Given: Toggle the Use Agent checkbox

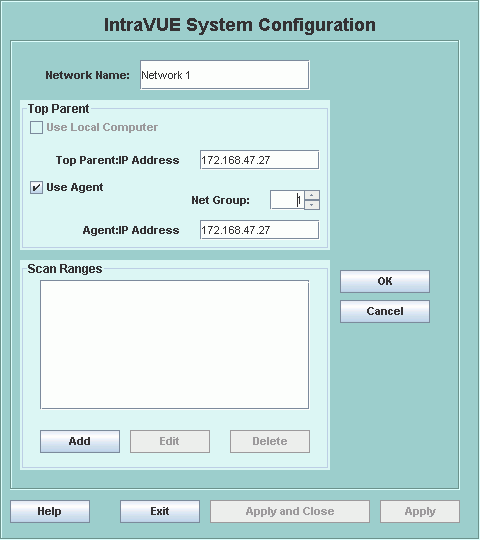Looking at the screenshot, I should 36,188.
